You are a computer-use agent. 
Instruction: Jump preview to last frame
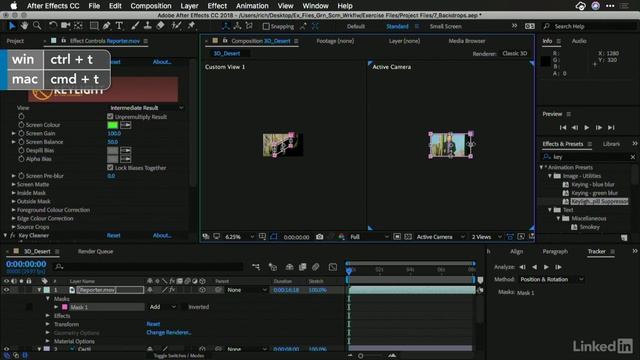(611, 128)
